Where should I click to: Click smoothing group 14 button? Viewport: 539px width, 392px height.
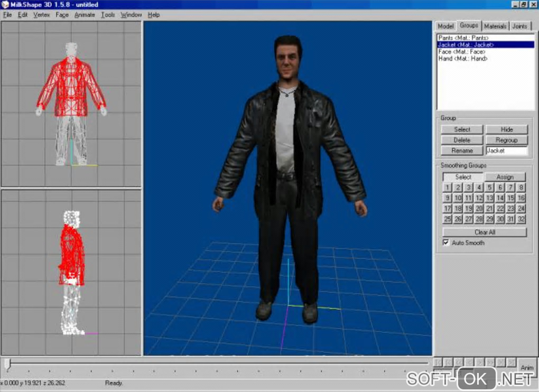[x=500, y=198]
